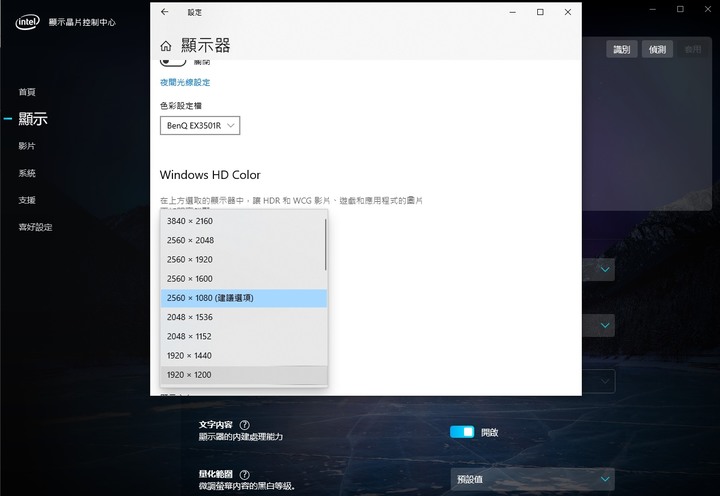The image size is (720, 496).
Task: Open 夜間光線設定 link
Action: coord(185,83)
